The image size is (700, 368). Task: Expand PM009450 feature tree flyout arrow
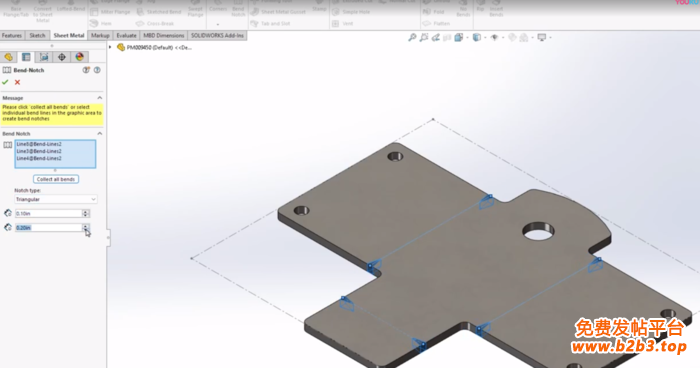(x=110, y=47)
